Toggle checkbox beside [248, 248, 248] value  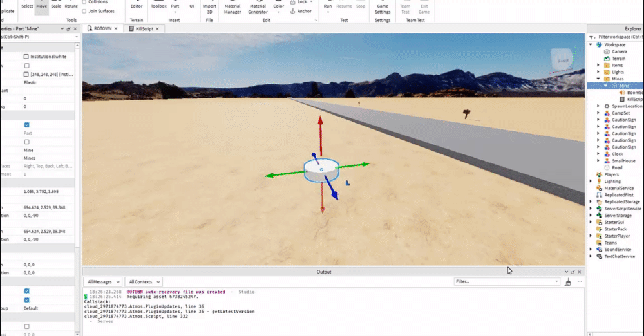(26, 75)
